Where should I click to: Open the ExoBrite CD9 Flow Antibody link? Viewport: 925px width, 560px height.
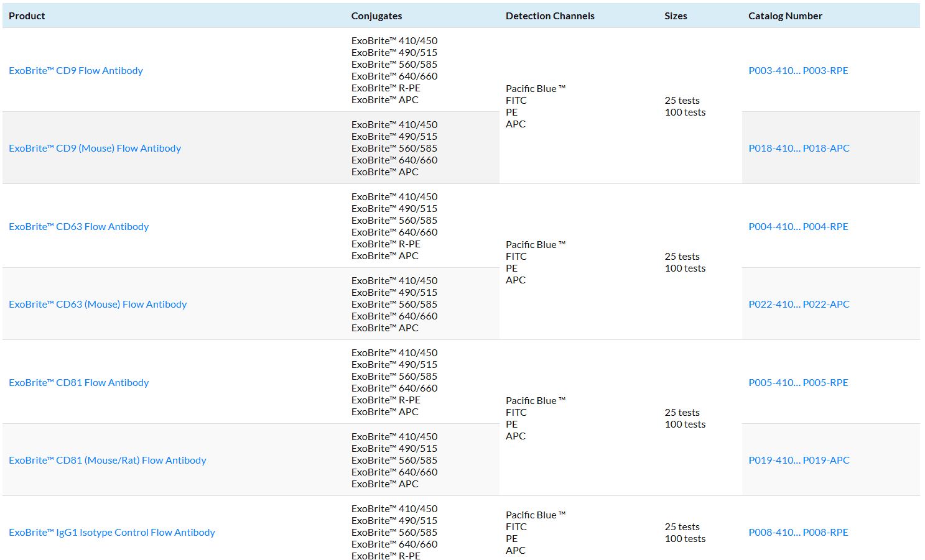76,71
